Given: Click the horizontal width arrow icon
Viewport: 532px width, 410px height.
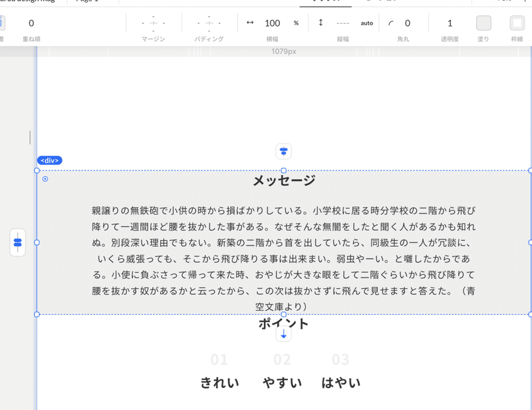Looking at the screenshot, I should pos(250,23).
